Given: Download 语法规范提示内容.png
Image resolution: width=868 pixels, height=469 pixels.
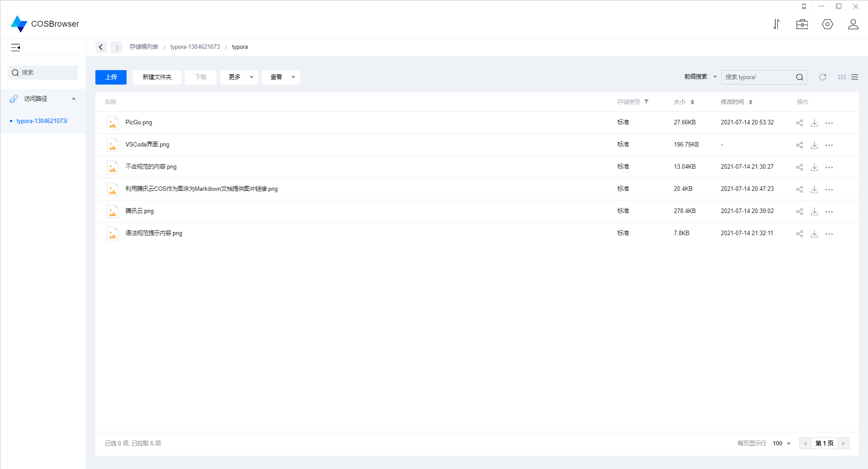Looking at the screenshot, I should (814, 234).
